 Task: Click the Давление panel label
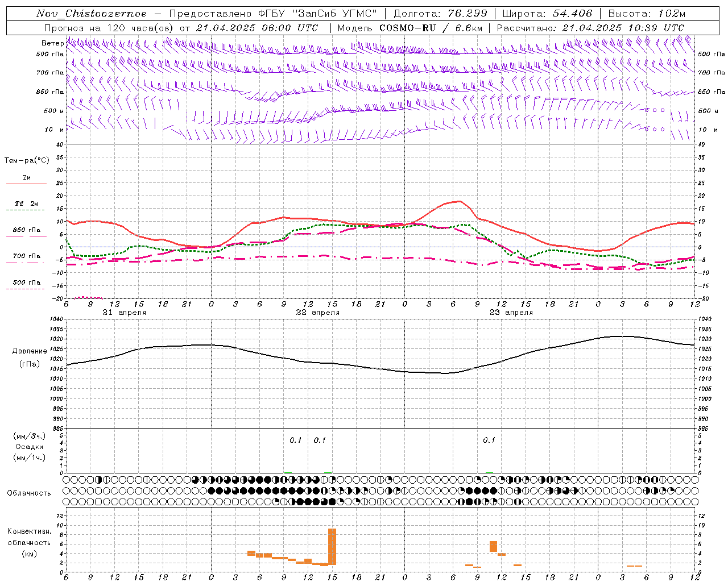[x=29, y=351]
